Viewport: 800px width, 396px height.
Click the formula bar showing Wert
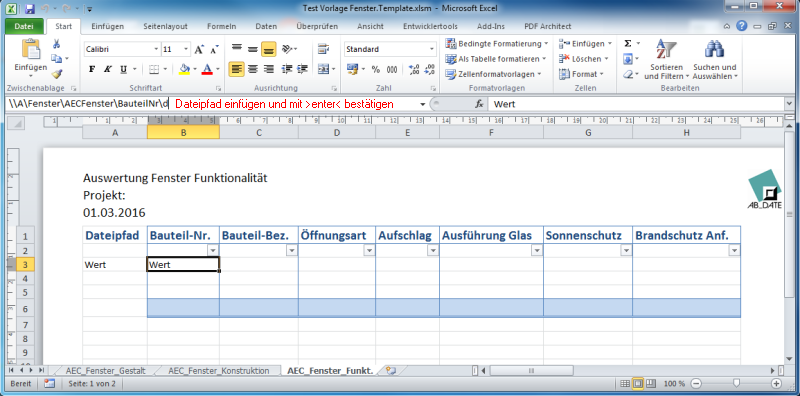637,104
